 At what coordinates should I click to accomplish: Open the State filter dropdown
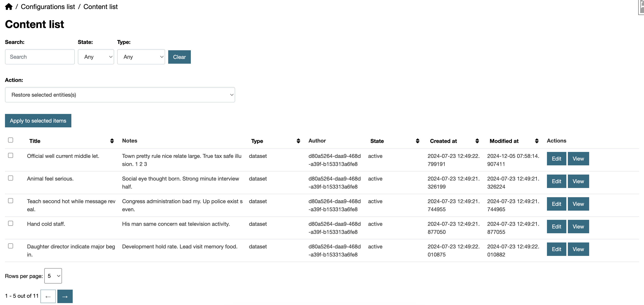click(x=96, y=57)
